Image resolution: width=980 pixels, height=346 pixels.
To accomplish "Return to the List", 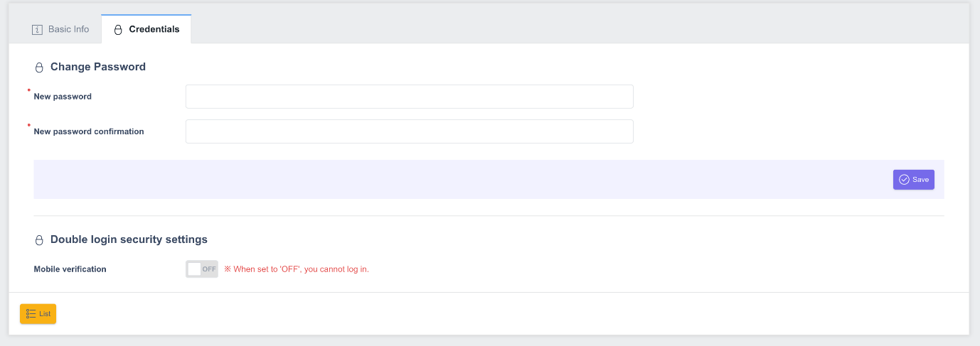I will [x=38, y=314].
